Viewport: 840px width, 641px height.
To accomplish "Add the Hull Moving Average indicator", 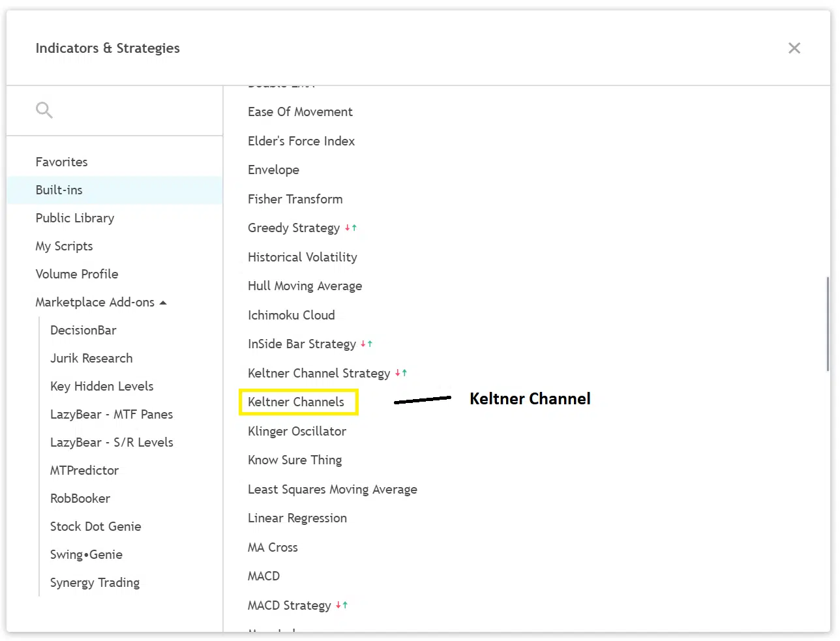I will 305,286.
